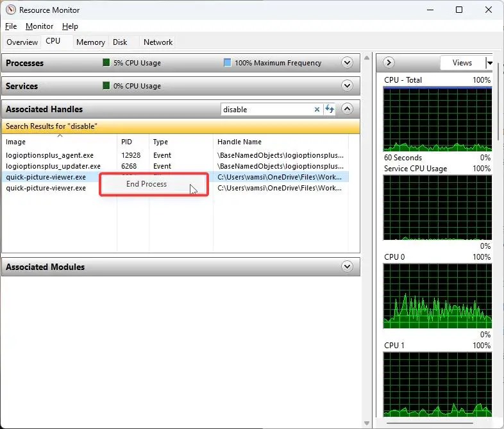The height and width of the screenshot is (429, 504).
Task: Select the logioptionsplus_updater.exe row
Action: tap(176, 166)
